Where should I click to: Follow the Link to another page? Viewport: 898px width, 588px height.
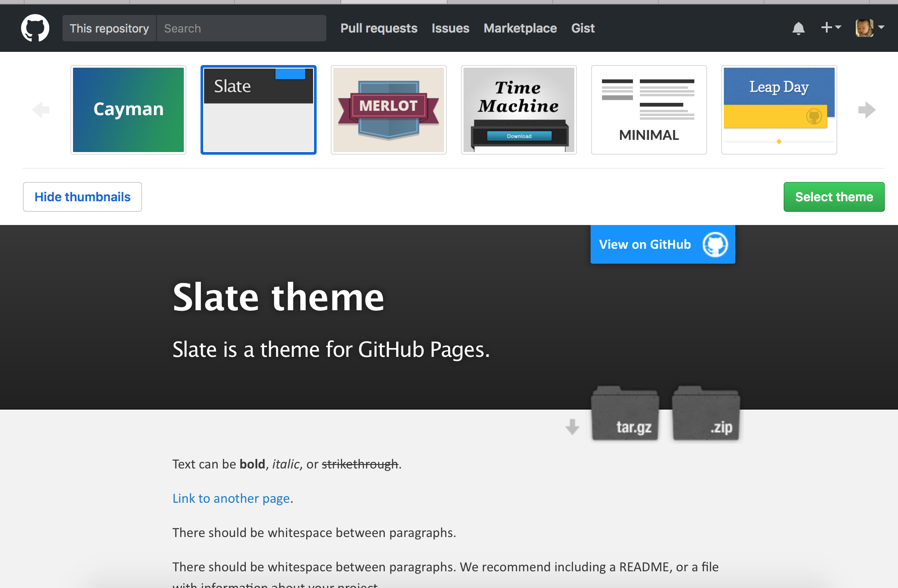pyautogui.click(x=231, y=498)
